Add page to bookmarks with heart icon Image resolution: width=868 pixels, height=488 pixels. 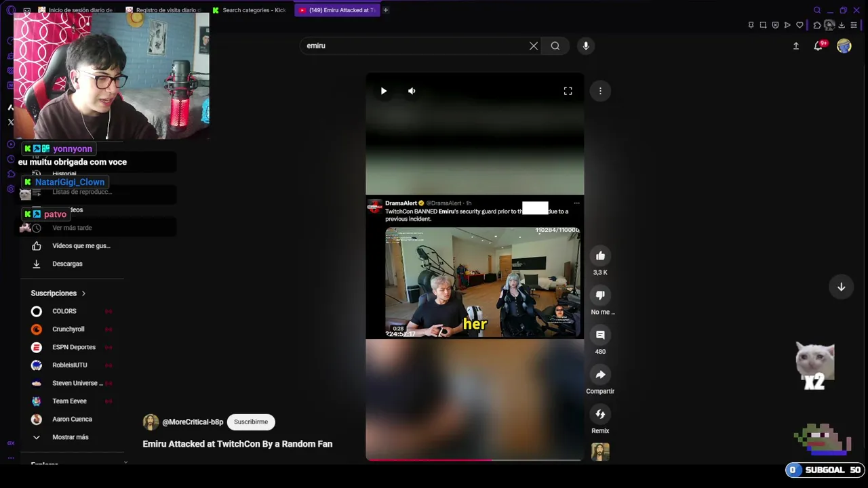click(800, 25)
